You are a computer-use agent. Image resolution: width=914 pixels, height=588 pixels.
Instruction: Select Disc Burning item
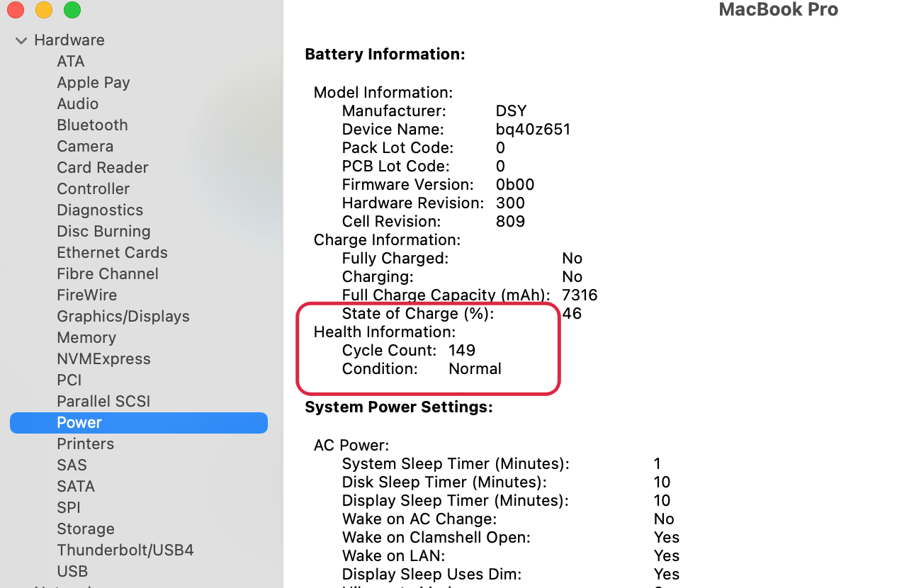pyautogui.click(x=104, y=231)
